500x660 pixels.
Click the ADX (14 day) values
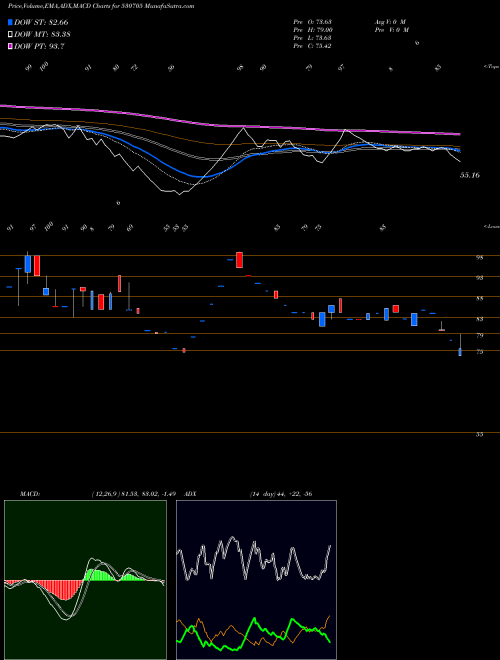coord(281,494)
